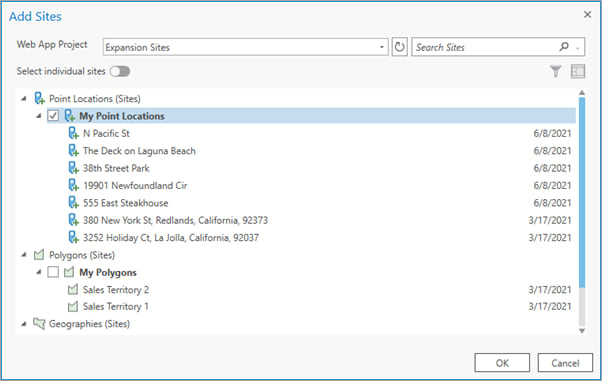Click the scroll down arrow of the sites list
Image resolution: width=602 pixels, height=381 pixels.
pos(582,331)
